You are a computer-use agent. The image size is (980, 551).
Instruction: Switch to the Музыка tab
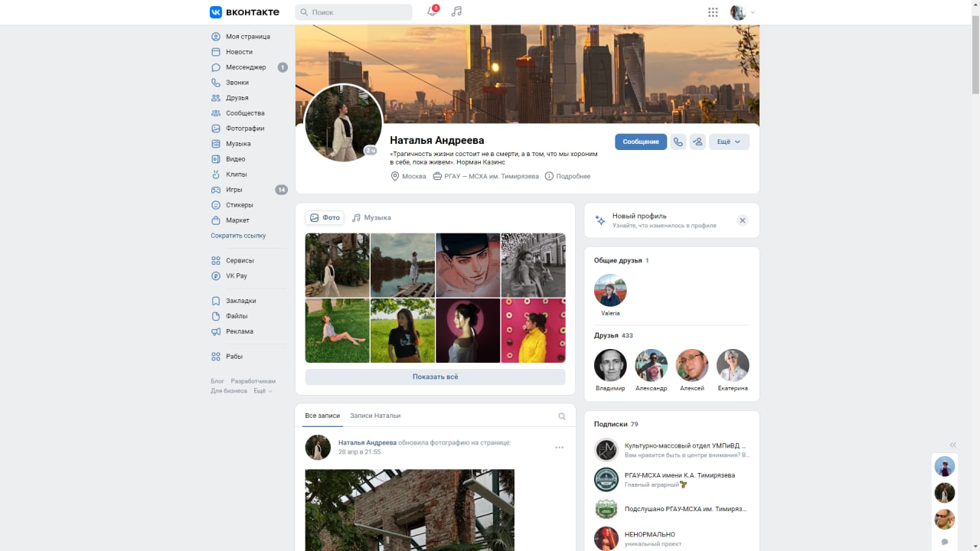(x=371, y=218)
